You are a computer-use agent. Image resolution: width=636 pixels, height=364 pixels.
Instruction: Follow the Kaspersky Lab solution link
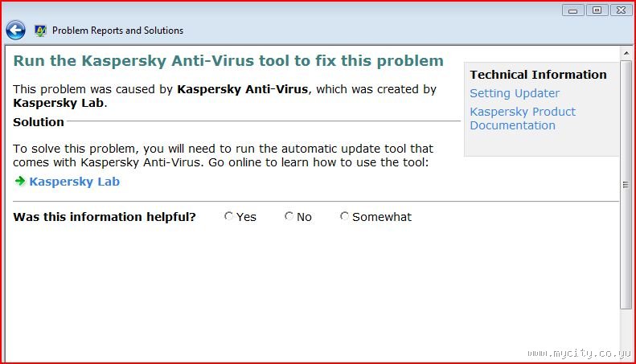(x=74, y=182)
